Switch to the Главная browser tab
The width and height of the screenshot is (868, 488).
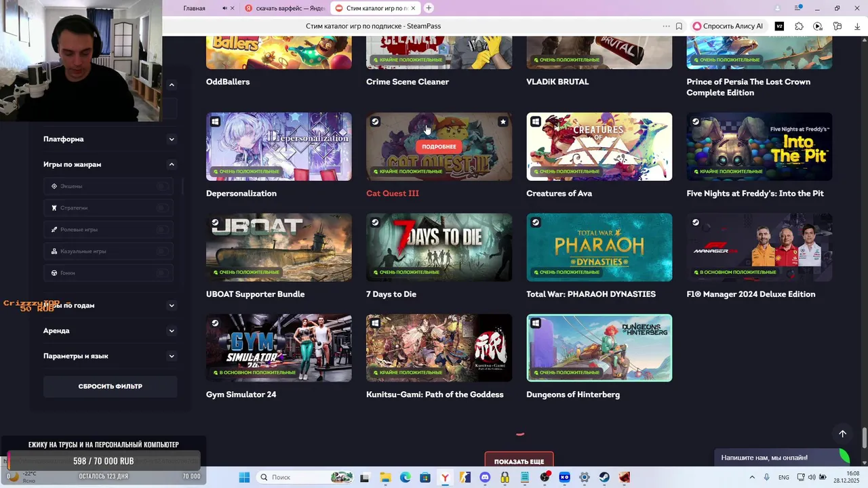(195, 8)
